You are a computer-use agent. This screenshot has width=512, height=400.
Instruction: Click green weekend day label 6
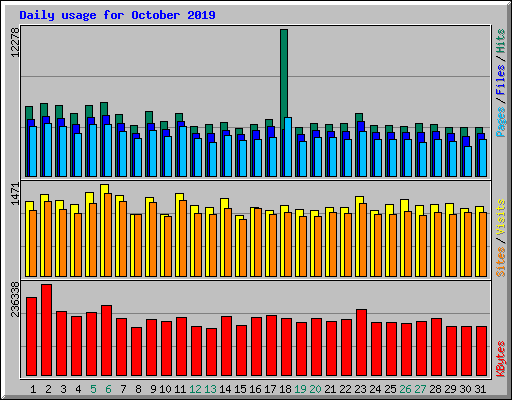(x=108, y=389)
